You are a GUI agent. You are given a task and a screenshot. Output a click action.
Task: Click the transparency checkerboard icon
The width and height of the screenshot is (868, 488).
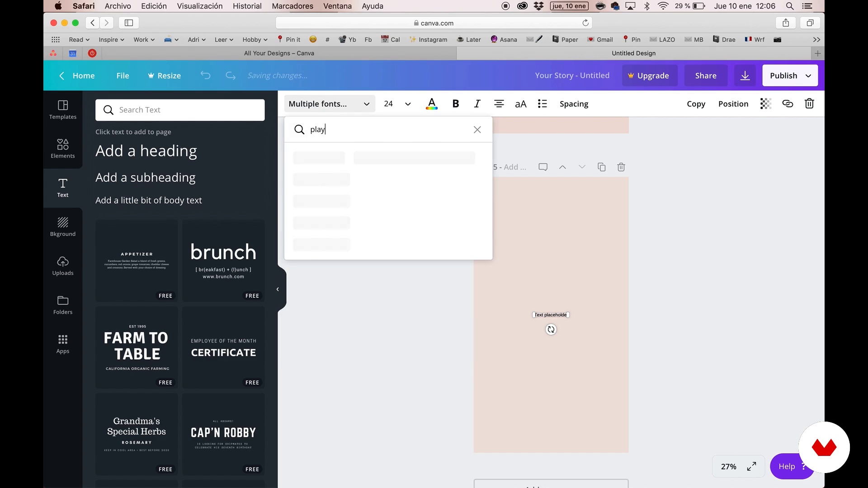[x=765, y=104]
